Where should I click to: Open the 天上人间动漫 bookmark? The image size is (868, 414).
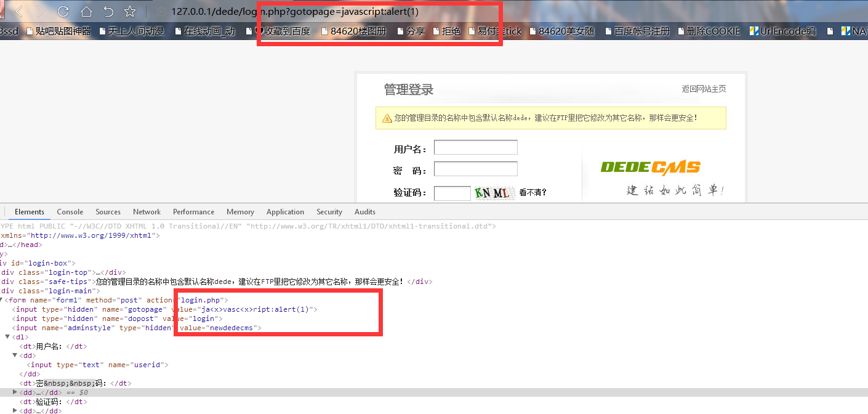tap(131, 31)
